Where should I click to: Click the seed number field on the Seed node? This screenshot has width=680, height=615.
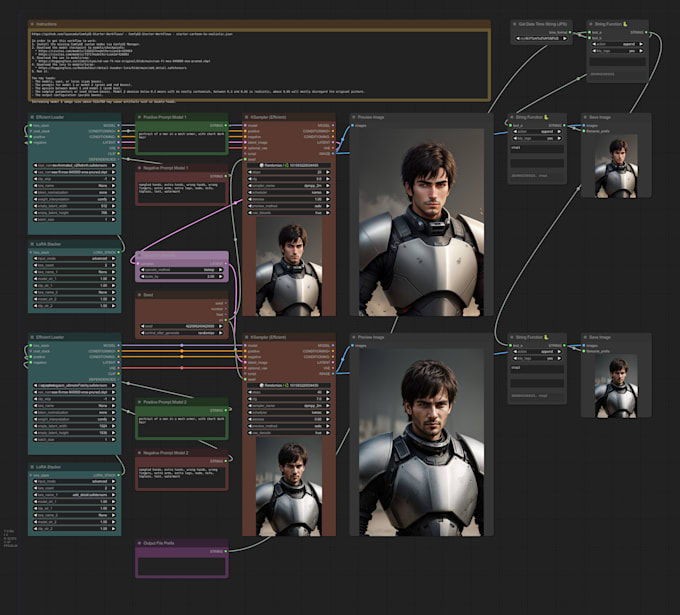tap(182, 326)
